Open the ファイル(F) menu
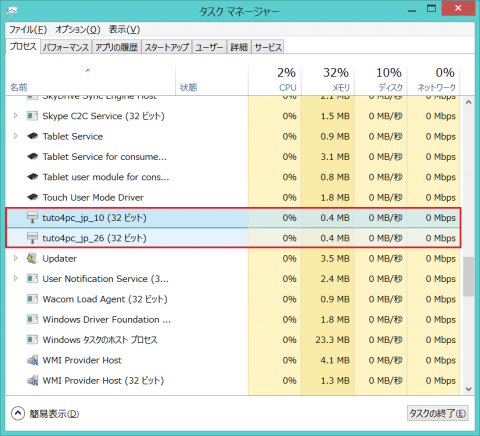The height and width of the screenshot is (436, 480). [28, 30]
